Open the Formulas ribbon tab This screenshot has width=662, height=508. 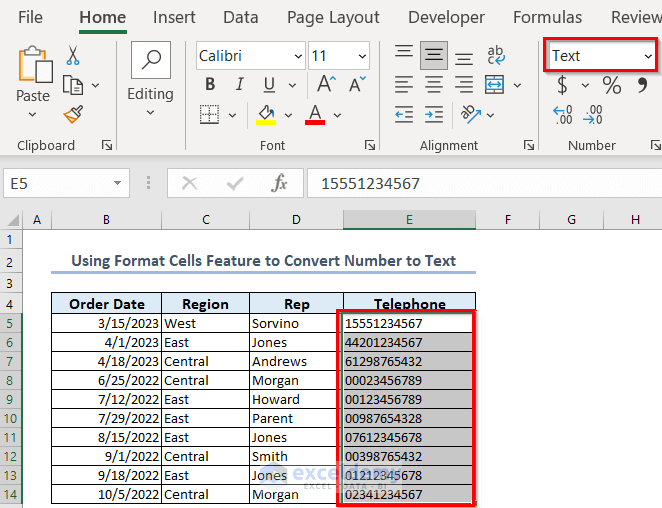[547, 17]
